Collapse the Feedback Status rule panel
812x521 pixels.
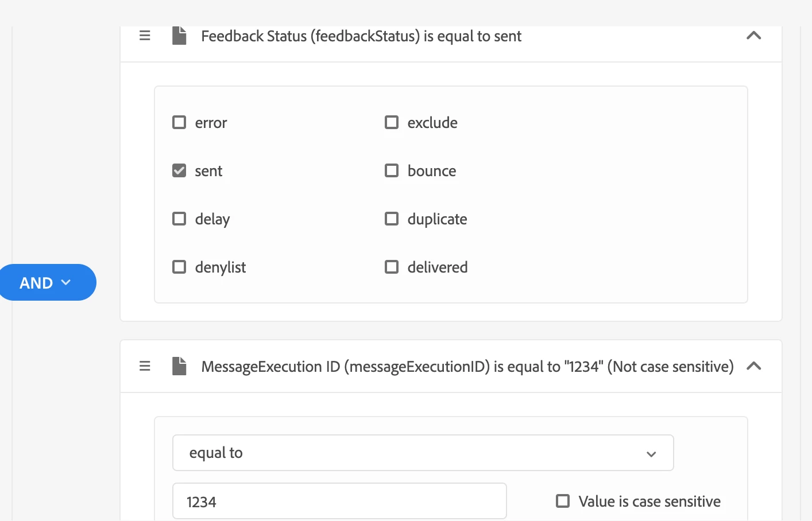pos(753,36)
